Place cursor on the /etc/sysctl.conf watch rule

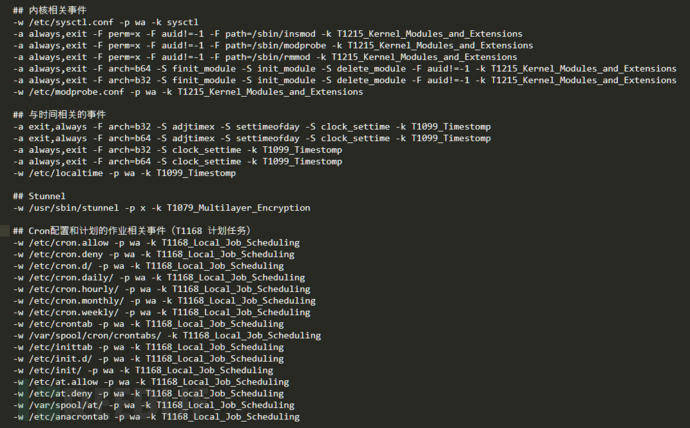pos(106,22)
